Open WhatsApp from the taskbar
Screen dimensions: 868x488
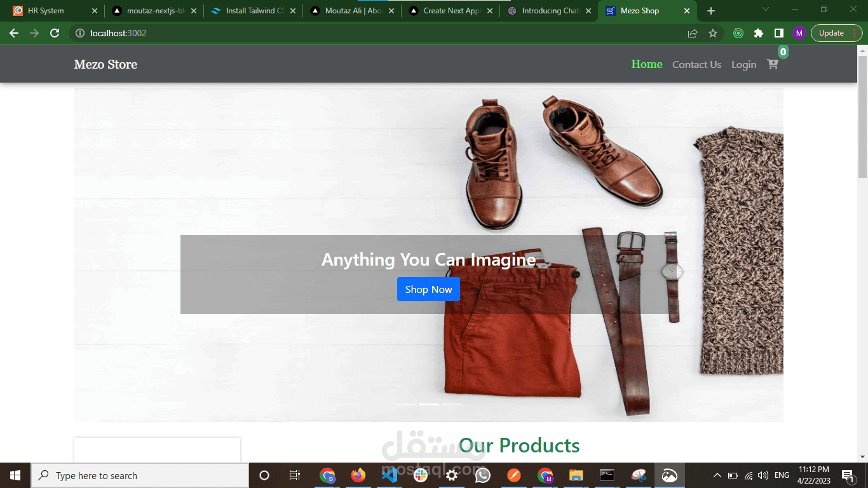483,475
